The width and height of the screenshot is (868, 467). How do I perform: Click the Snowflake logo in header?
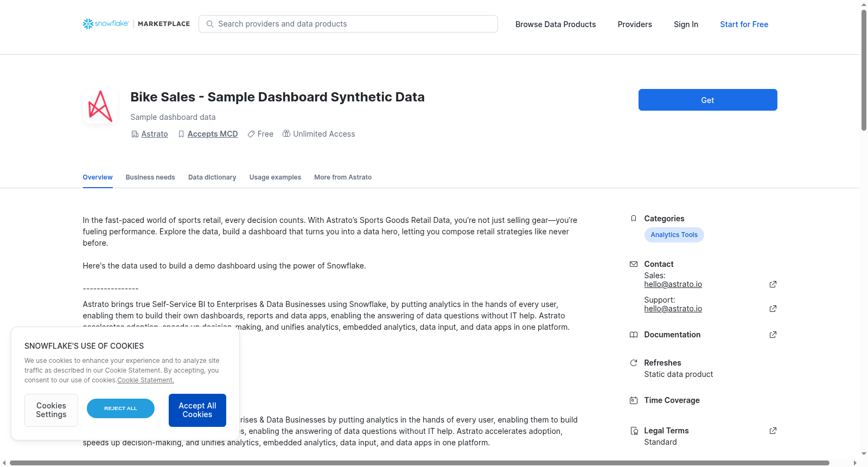coord(106,24)
